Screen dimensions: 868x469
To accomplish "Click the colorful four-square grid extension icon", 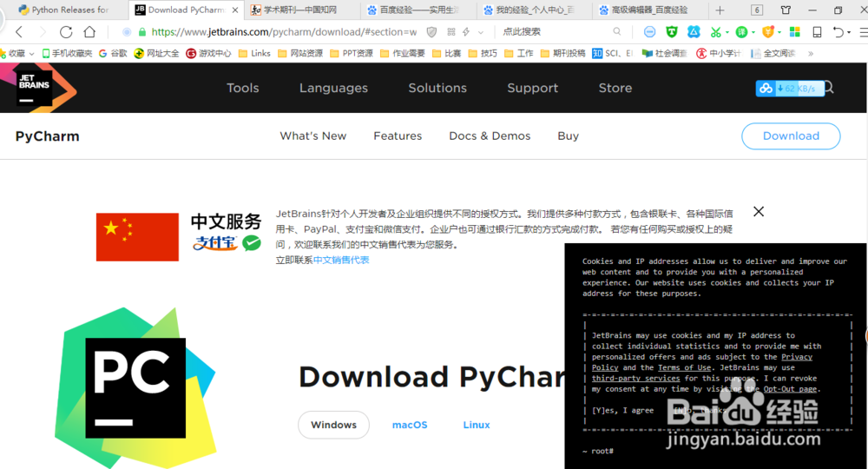I will tap(795, 32).
